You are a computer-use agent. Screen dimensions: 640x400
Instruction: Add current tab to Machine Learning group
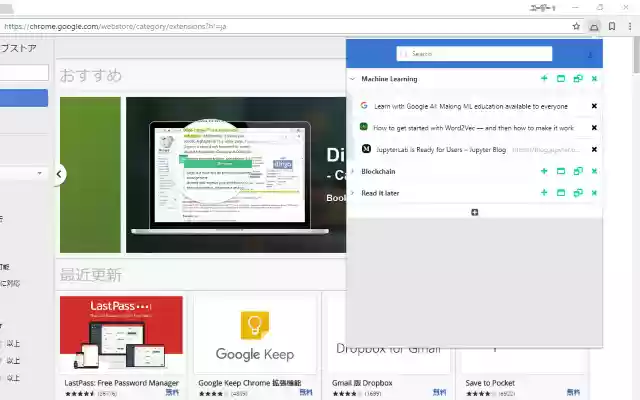point(544,78)
